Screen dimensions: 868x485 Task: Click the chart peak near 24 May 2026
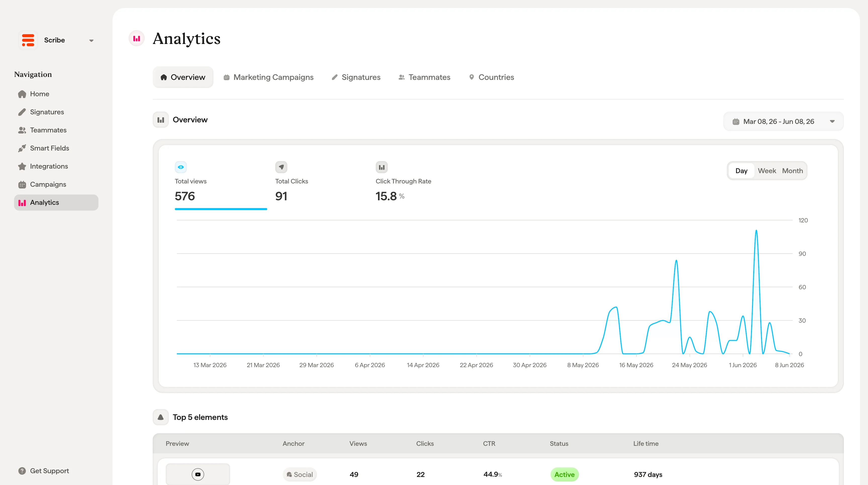(x=676, y=261)
